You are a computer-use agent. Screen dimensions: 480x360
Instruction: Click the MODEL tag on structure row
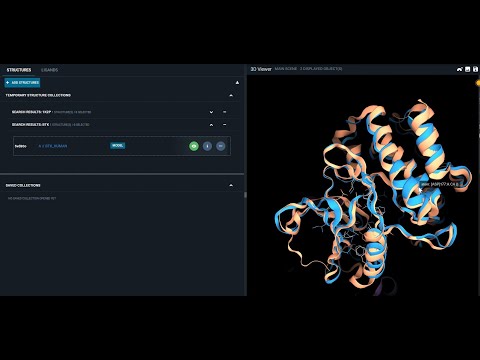[x=118, y=146]
